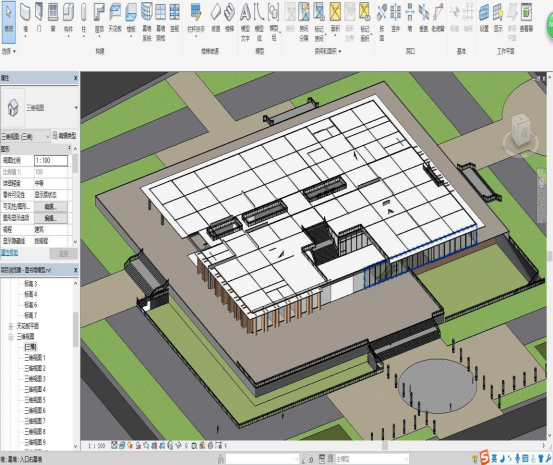Activate the By Face opening tool
This screenshot has width=553, height=465.
click(382, 21)
